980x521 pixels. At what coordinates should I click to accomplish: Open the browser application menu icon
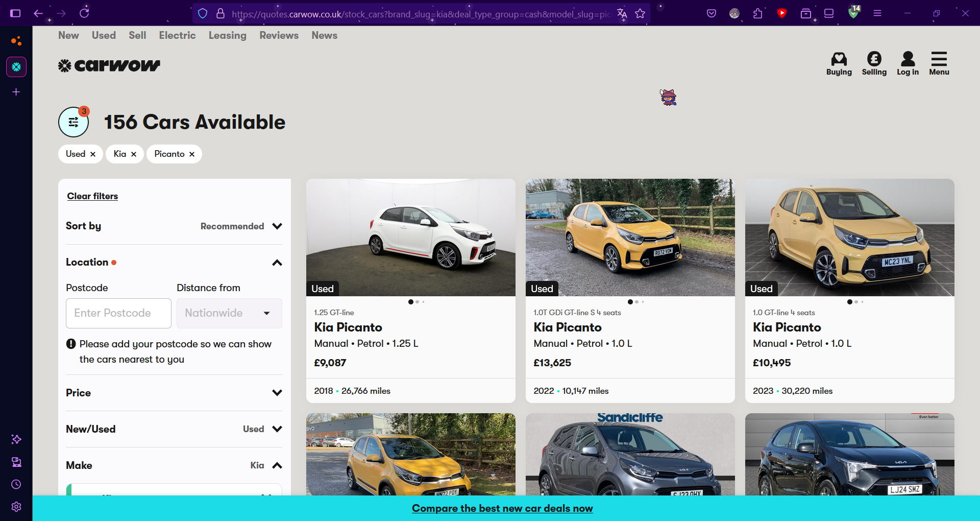877,13
